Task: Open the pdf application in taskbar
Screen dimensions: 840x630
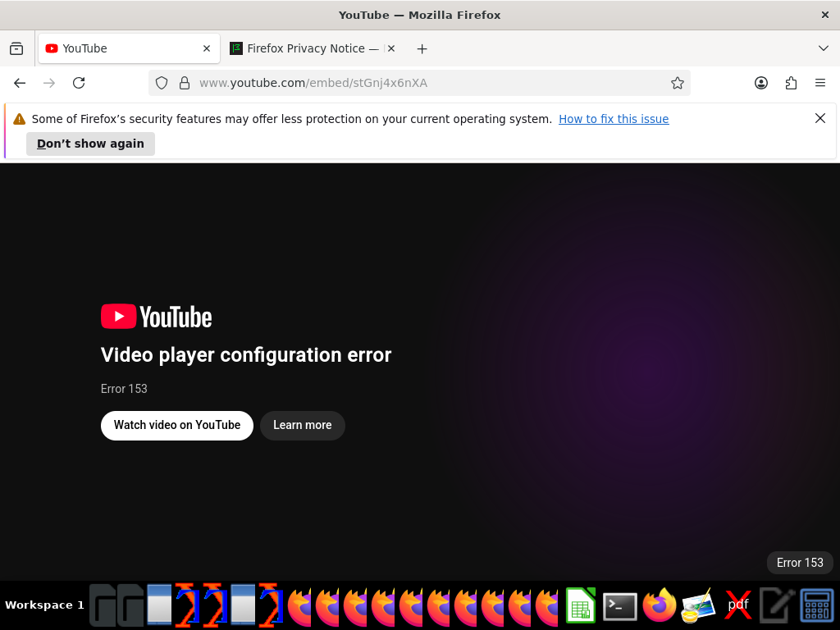Action: click(737, 606)
